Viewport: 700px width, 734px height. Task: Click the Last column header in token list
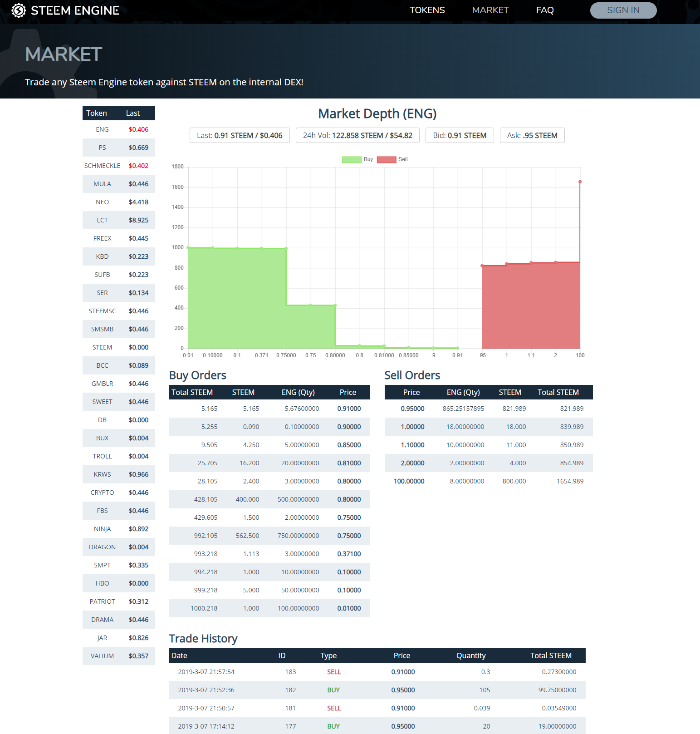(133, 113)
